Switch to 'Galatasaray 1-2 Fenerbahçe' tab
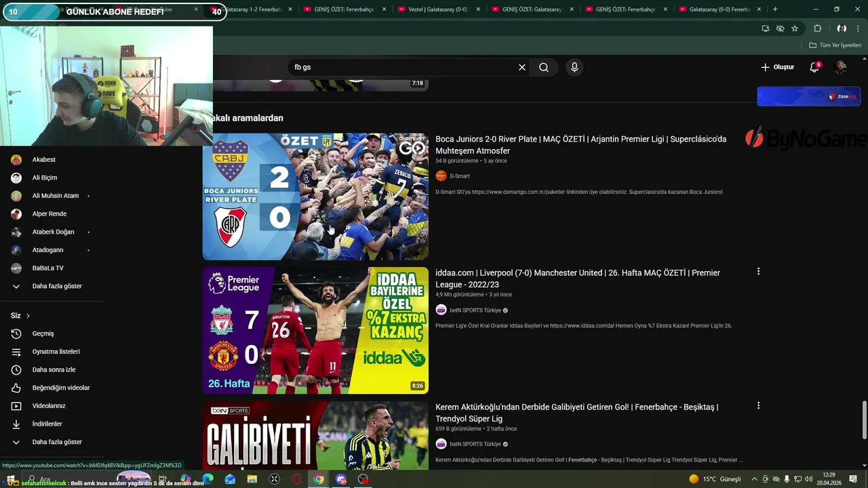868x488 pixels. coord(251,9)
